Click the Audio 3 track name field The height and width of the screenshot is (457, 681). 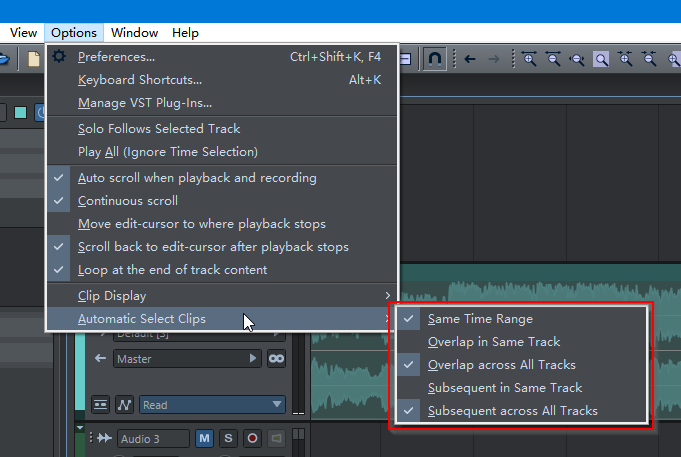click(153, 439)
